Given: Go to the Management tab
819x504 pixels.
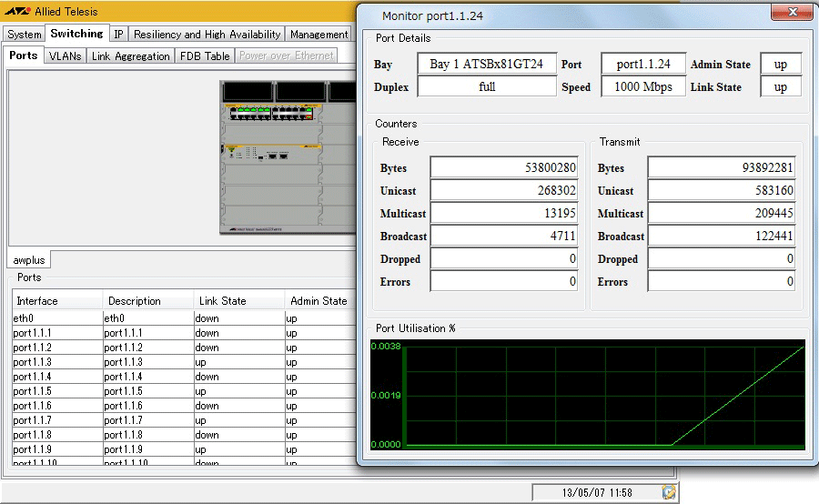Looking at the screenshot, I should pyautogui.click(x=318, y=35).
